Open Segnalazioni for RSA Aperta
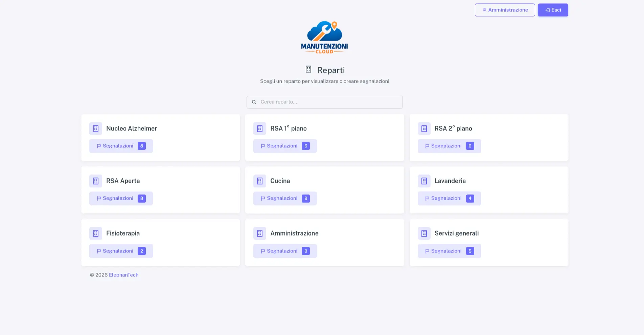This screenshot has width=644, height=335. [121, 198]
